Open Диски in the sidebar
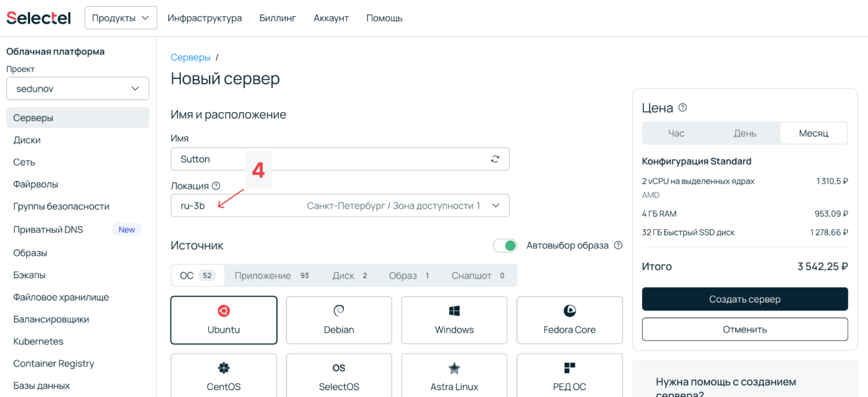 (x=77, y=140)
